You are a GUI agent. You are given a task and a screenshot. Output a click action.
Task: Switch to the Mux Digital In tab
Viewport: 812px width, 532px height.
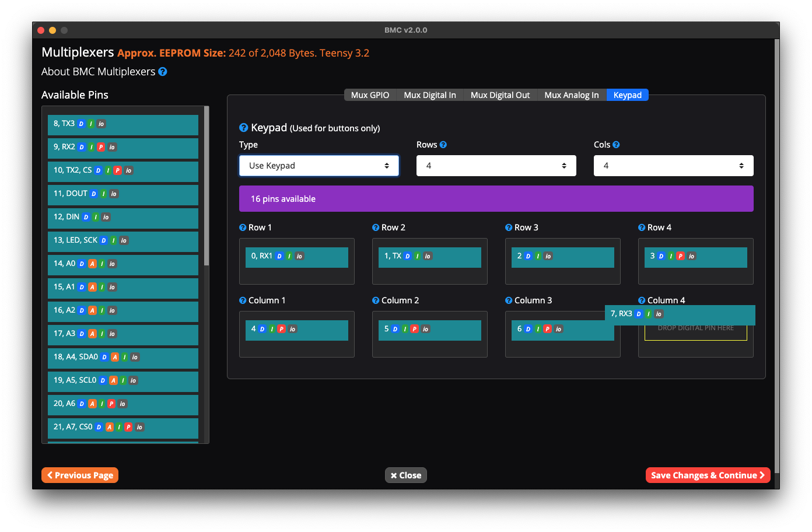pyautogui.click(x=430, y=95)
